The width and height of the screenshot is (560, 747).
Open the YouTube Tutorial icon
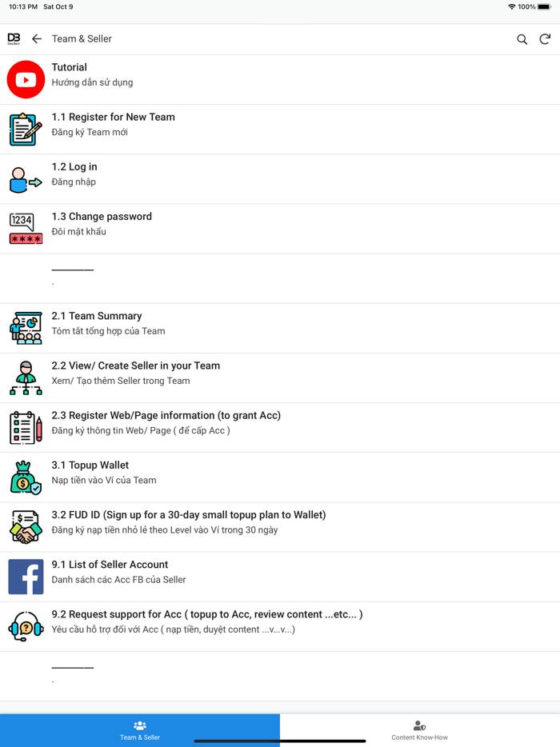click(26, 79)
